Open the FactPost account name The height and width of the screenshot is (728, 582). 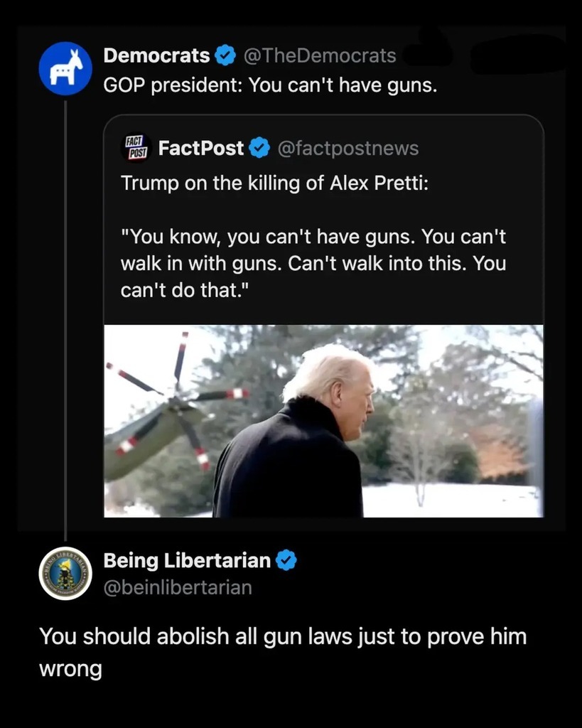[x=201, y=148]
